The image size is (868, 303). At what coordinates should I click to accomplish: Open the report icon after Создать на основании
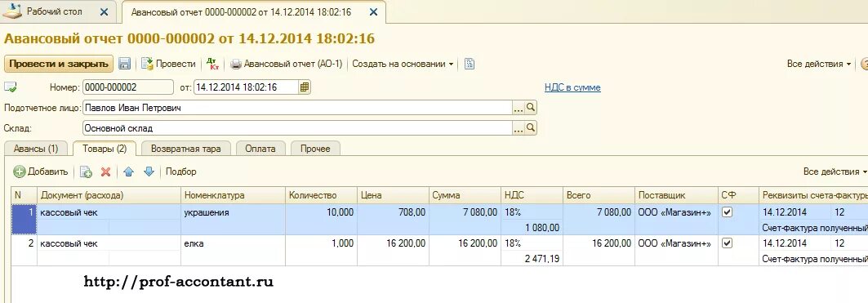(470, 64)
